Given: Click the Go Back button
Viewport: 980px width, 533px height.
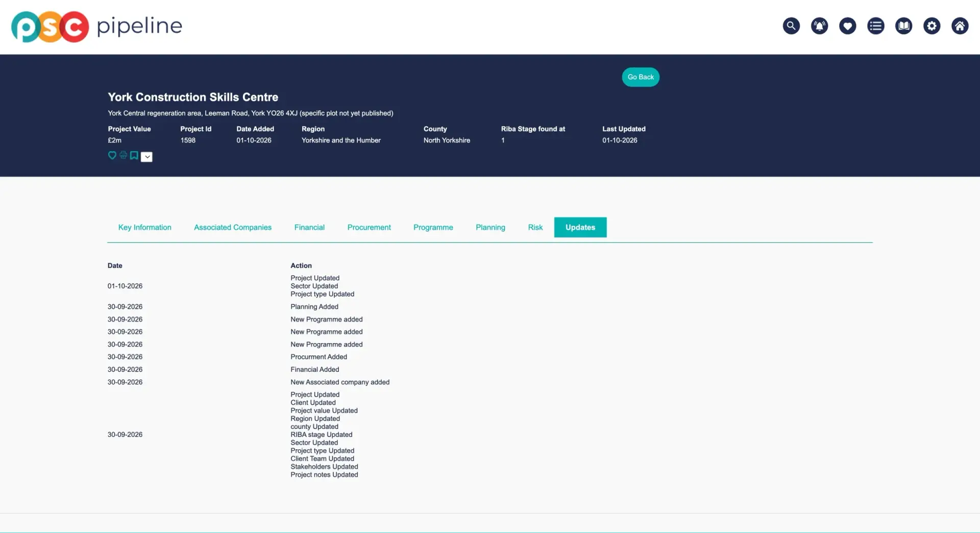Looking at the screenshot, I should 641,77.
